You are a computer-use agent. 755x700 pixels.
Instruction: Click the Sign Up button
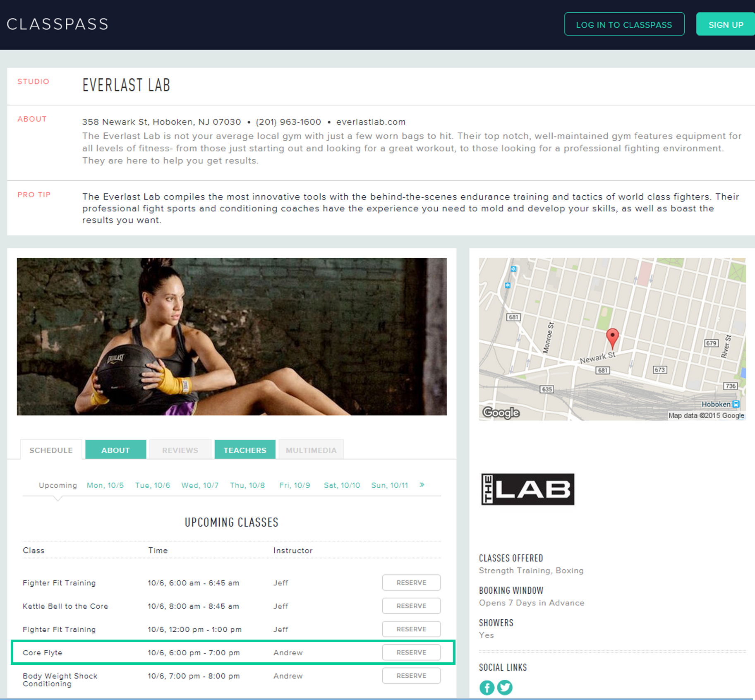pos(726,24)
